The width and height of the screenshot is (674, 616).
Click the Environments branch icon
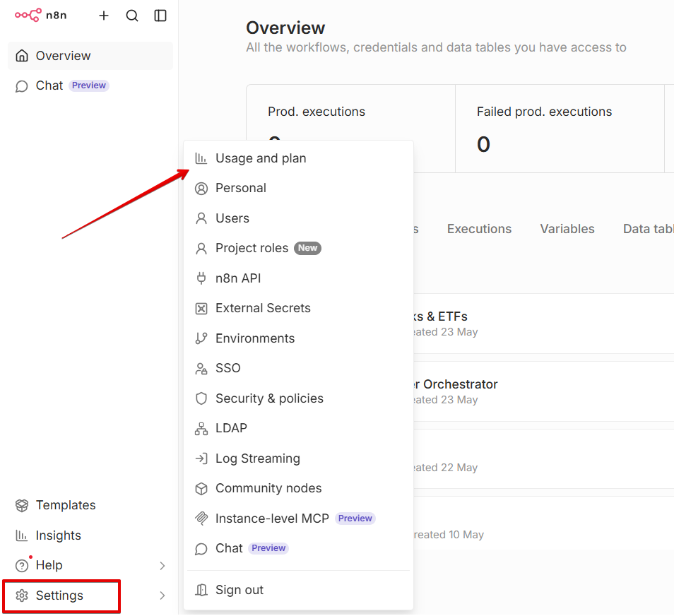[x=201, y=338]
